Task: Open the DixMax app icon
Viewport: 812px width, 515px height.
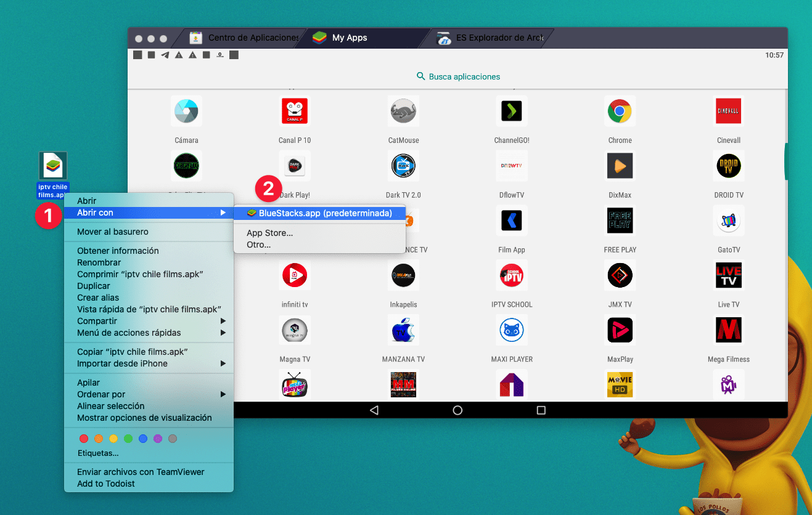Action: [620, 166]
